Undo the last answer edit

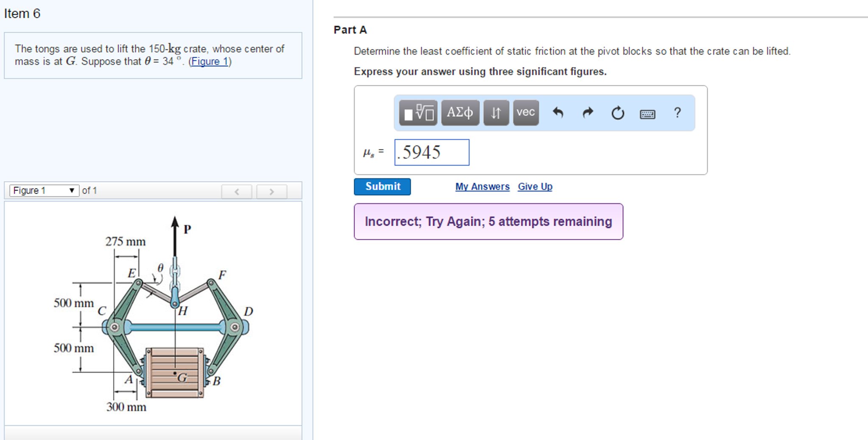(558, 113)
